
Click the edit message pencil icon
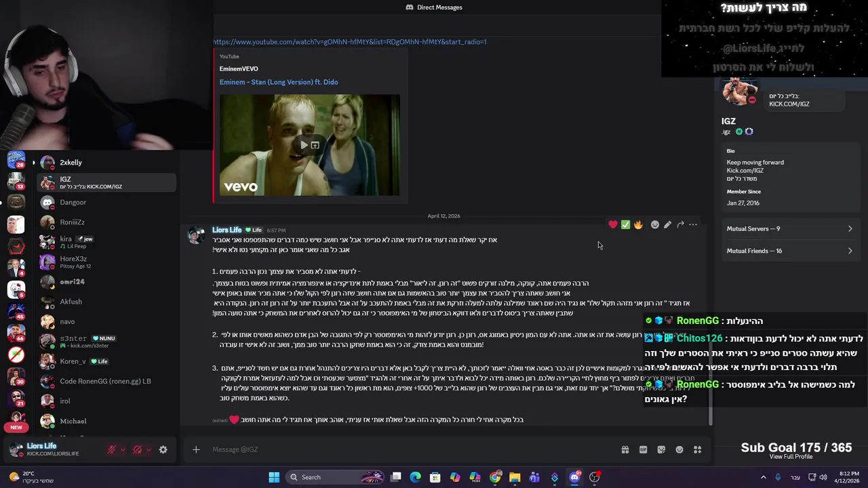click(667, 224)
